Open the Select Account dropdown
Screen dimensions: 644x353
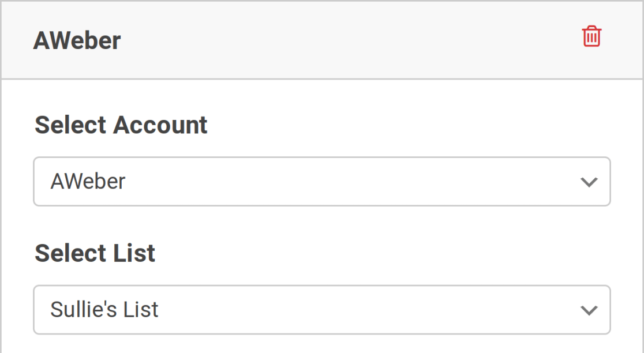(x=321, y=182)
